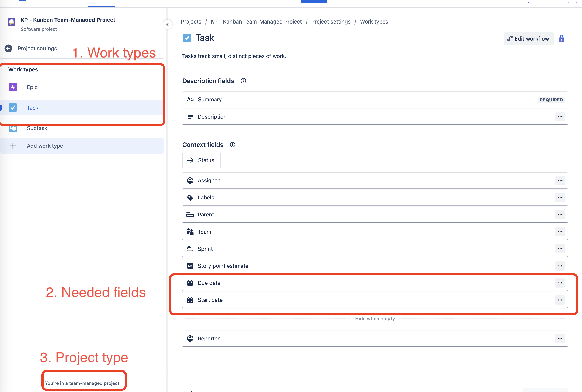
Task: Click the blue Task checkmark icon in the sidebar
Action: [13, 108]
